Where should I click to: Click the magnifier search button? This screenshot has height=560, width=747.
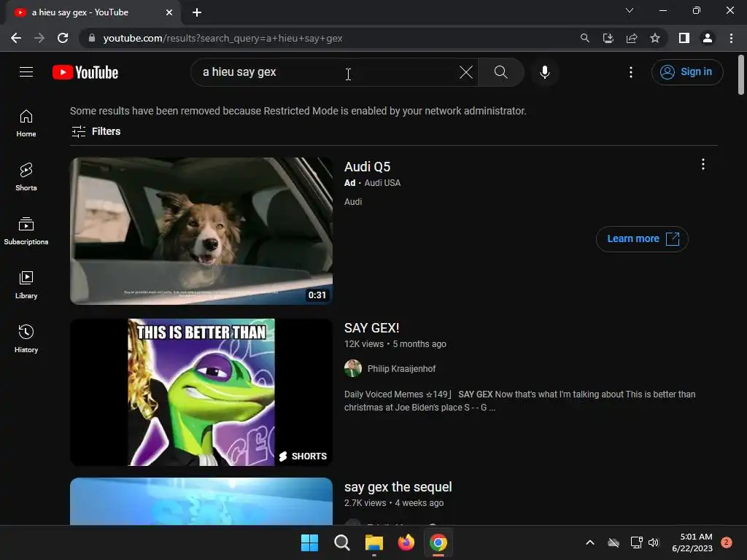(500, 72)
